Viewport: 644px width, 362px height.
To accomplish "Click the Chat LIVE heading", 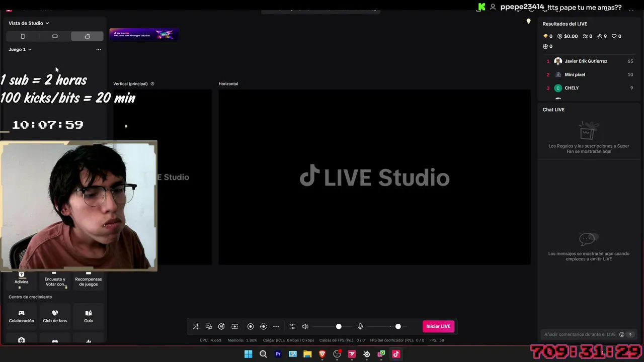I will [553, 110].
